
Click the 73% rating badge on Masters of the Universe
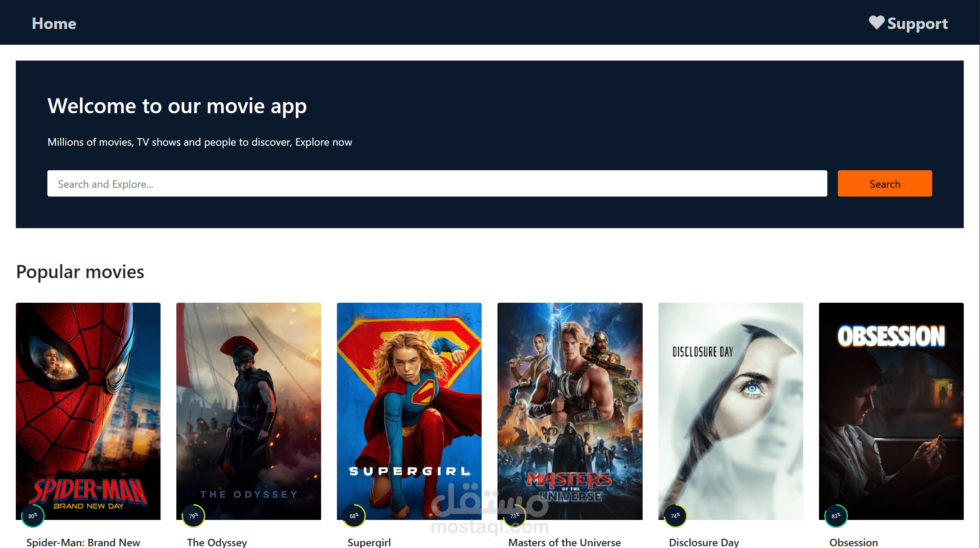(515, 516)
